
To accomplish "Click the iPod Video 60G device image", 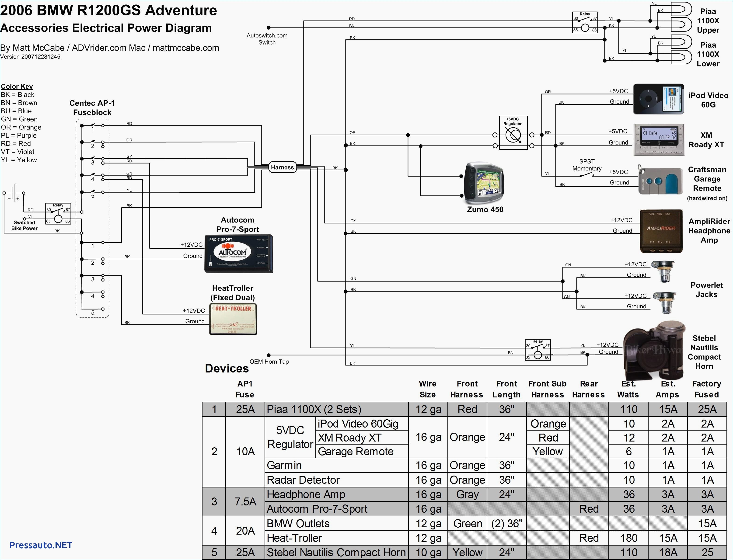I will click(x=659, y=99).
